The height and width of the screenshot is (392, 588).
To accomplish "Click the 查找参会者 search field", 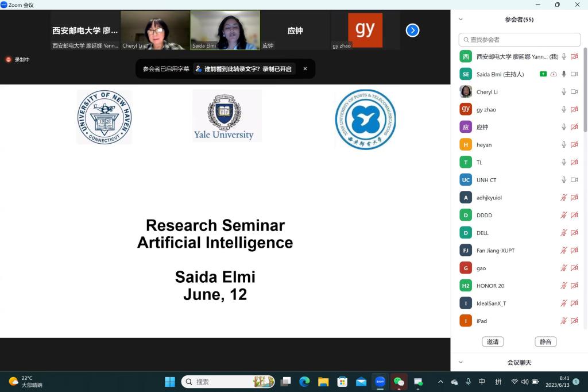I will coord(520,40).
